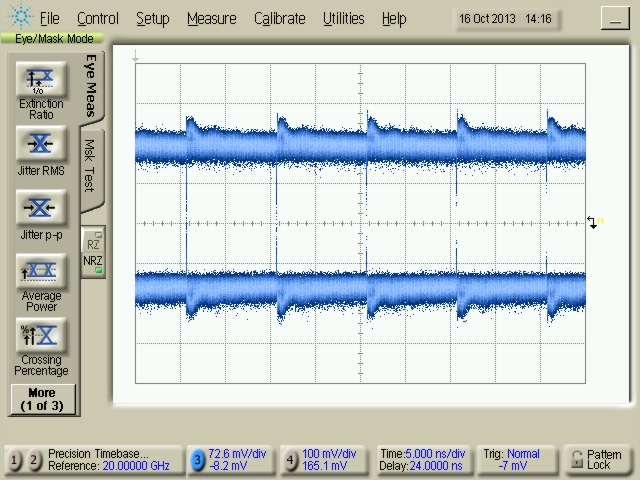Run the Crossing Percentage measurement
Screen dimensions: 640x480
click(41, 336)
